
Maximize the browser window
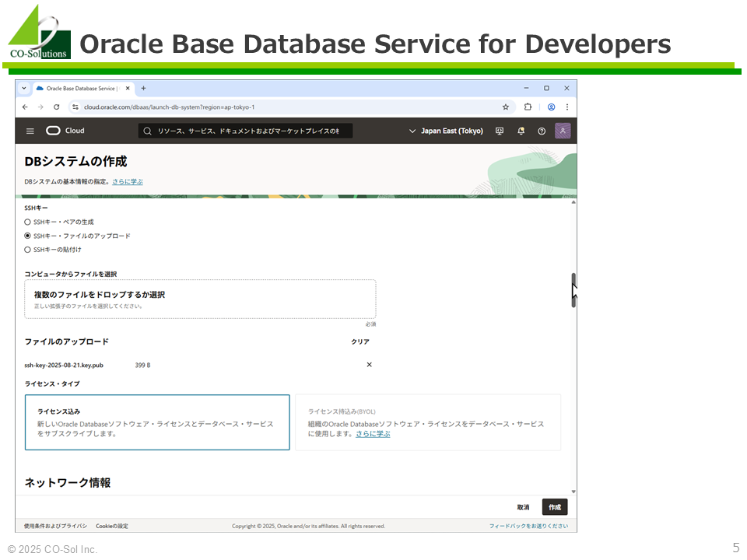click(x=546, y=88)
